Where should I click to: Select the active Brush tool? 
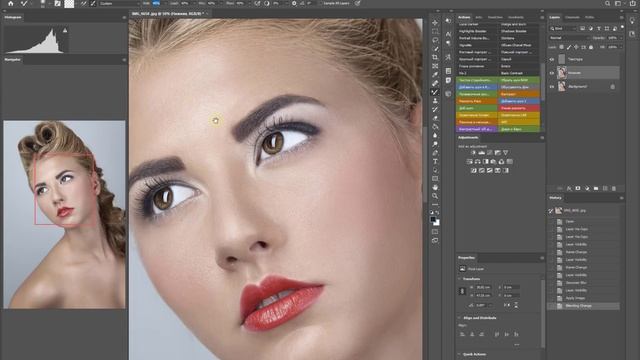point(435,92)
